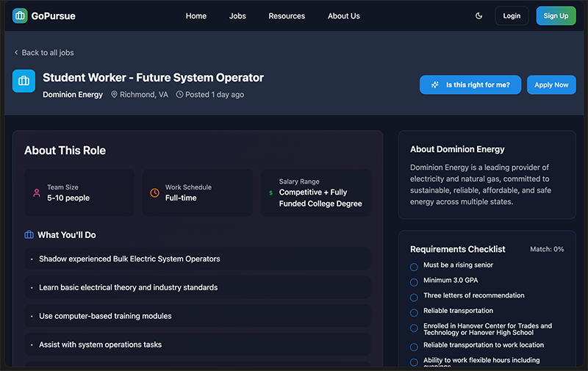This screenshot has height=371, width=588.
Task: Click the 'About This Role' heading
Action: 65,151
